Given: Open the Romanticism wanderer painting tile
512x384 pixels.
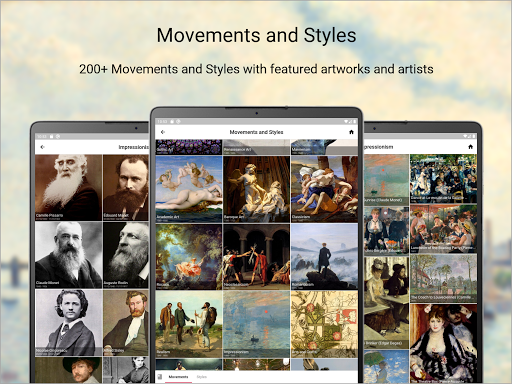Looking at the screenshot, I should (x=324, y=256).
